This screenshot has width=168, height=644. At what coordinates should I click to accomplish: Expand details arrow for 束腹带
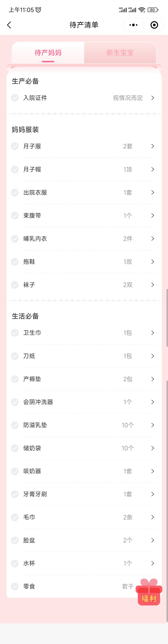[x=152, y=216]
